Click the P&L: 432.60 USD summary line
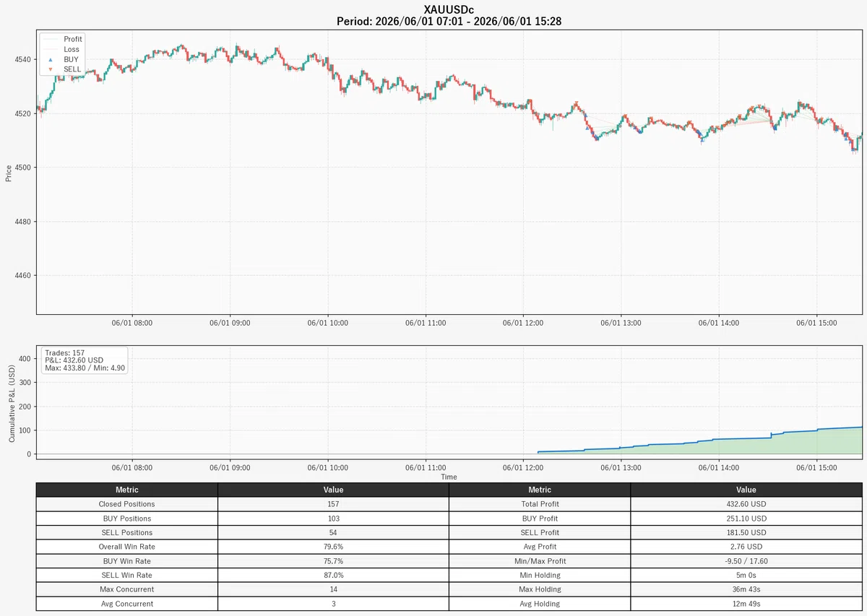Image resolution: width=867 pixels, height=616 pixels. pos(74,360)
